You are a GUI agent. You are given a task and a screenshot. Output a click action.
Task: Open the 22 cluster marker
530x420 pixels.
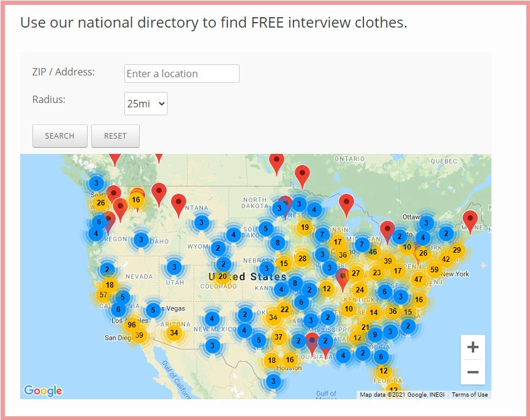click(x=284, y=309)
